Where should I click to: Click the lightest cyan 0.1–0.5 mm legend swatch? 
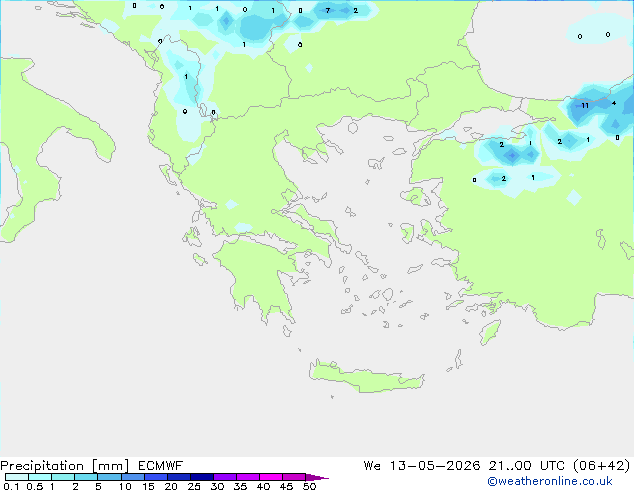pos(17,477)
